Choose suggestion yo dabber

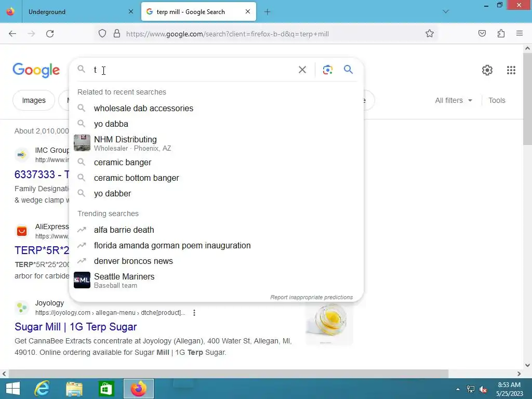point(217,193)
